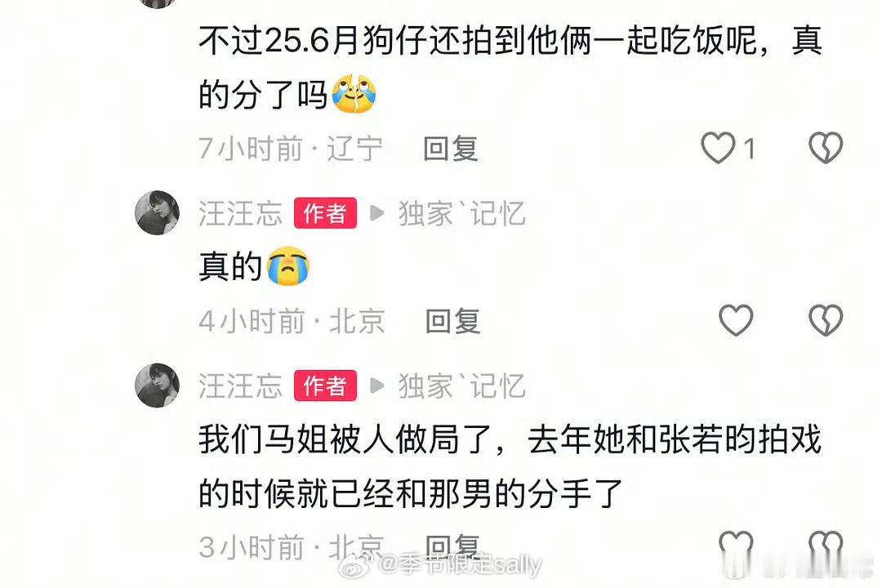Screen dimensions: 882x588
Task: Click the reply arrow before 独家`记忆 in 真的 comment
Action: [x=376, y=213]
